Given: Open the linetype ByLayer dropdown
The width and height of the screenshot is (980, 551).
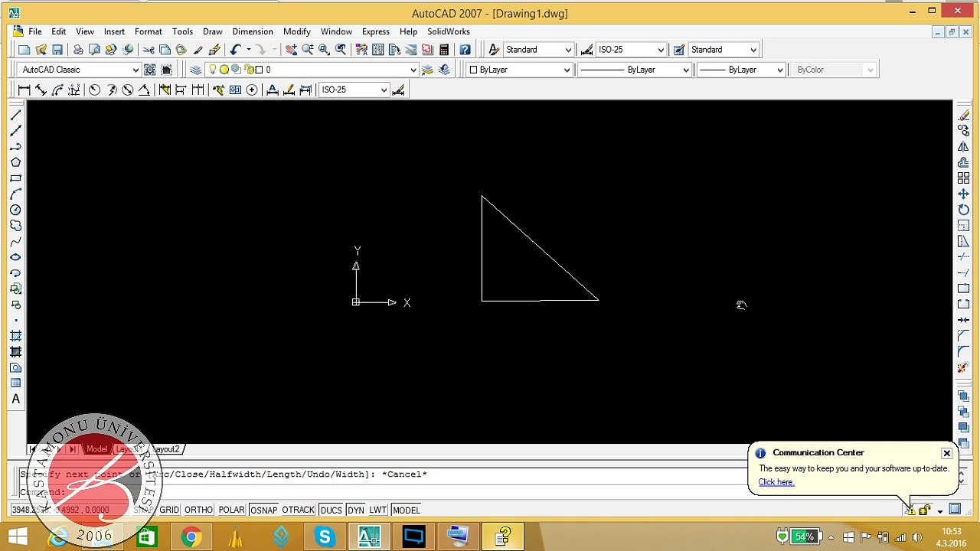Looking at the screenshot, I should tap(635, 70).
